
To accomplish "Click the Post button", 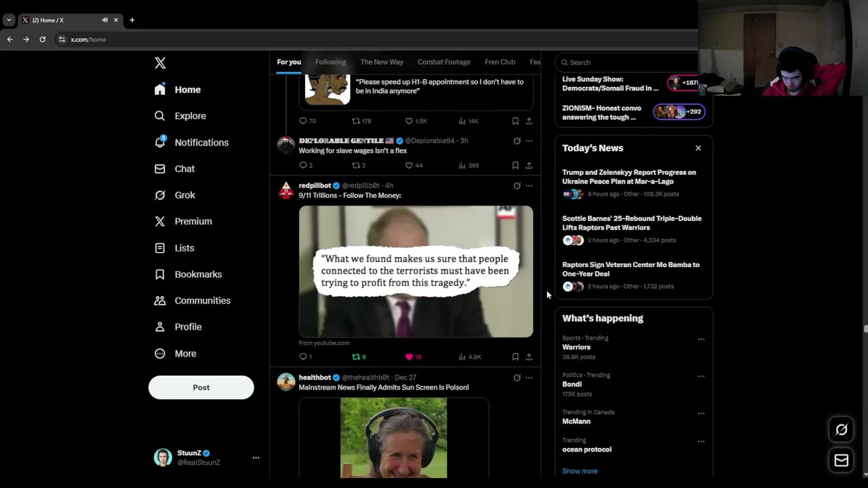I will [201, 388].
